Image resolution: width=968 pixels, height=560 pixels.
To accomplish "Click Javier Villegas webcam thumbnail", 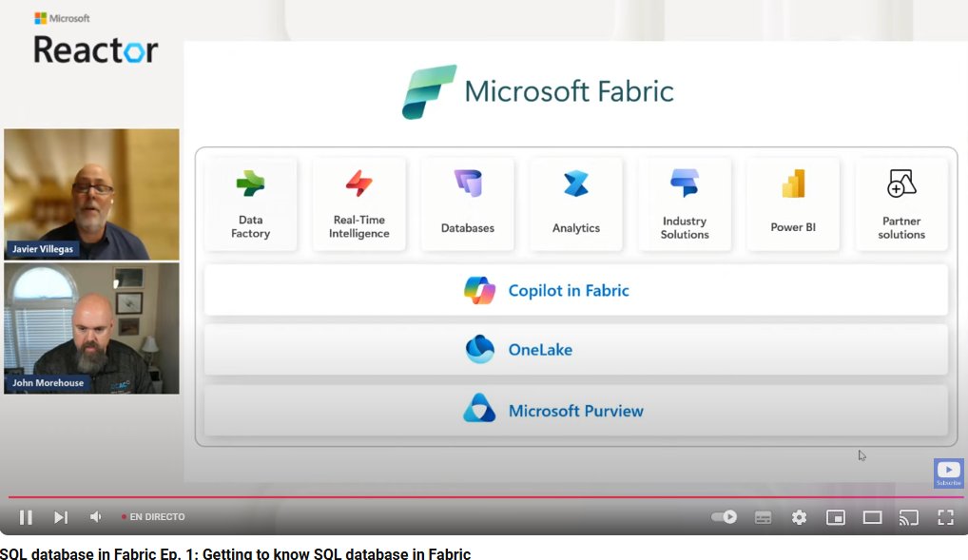I will [91, 194].
